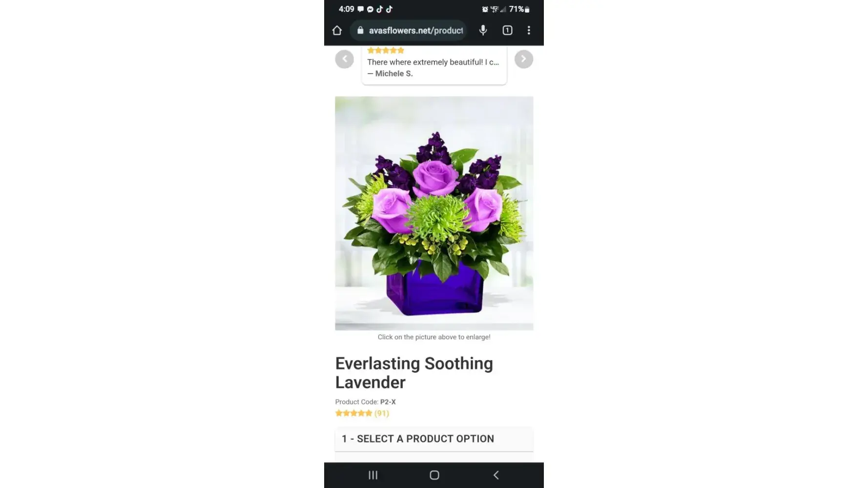The image size is (868, 488).
Task: Open the tab switcher showing one tab
Action: click(507, 30)
